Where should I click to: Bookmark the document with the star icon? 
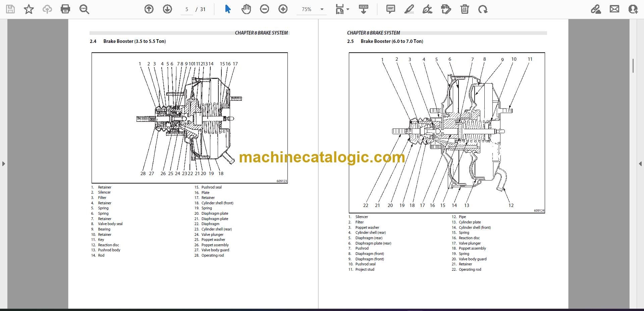click(29, 9)
